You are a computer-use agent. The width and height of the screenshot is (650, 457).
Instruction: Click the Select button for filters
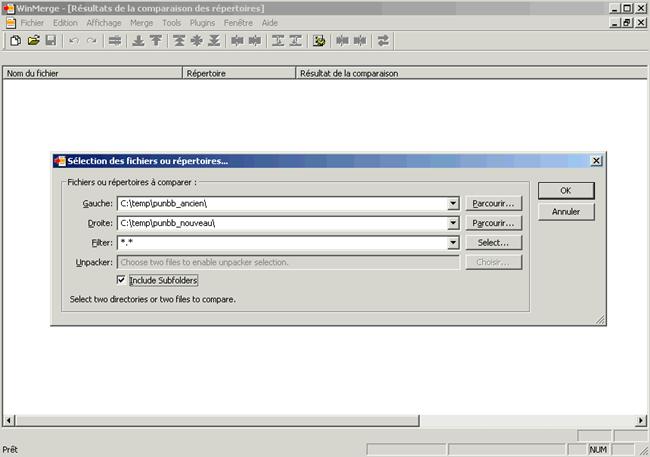tap(494, 243)
